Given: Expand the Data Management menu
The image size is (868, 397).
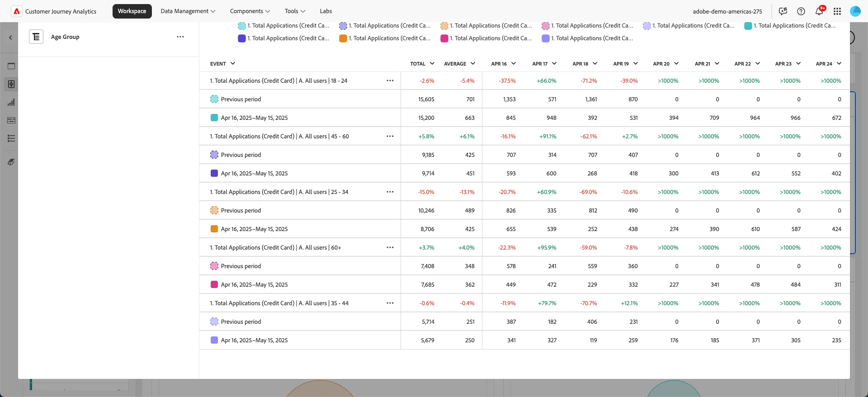Looking at the screenshot, I should pyautogui.click(x=188, y=11).
